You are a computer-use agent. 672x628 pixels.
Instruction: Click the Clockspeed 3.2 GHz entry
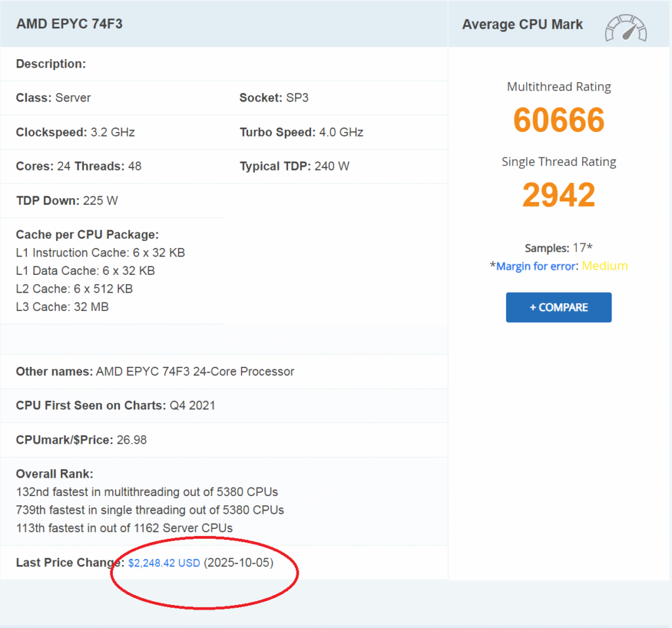pos(75,132)
